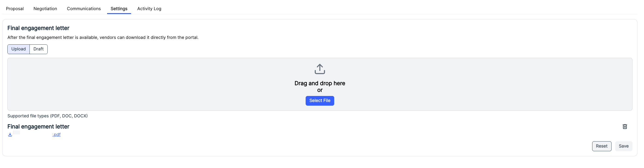Viewport: 644px width, 168px height.
Task: Click the 'Drag and drop here' text
Action: pos(320,83)
